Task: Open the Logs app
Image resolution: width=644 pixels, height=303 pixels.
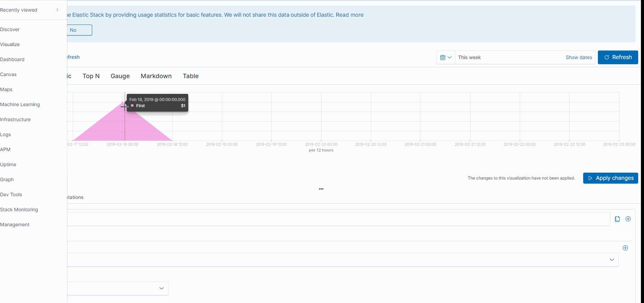Action: (5, 134)
